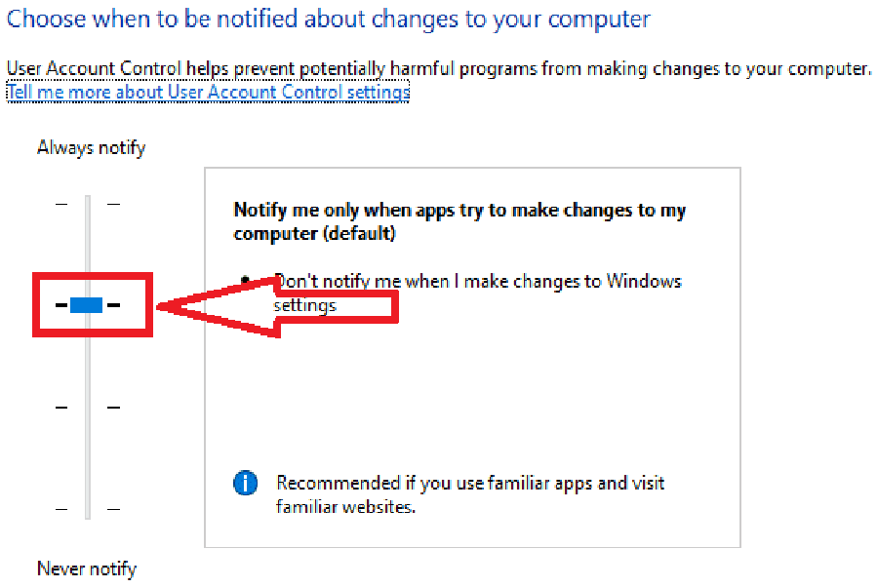Click the bottom tick mark left of the slider track
This screenshot has height=588, width=878.
click(61, 509)
